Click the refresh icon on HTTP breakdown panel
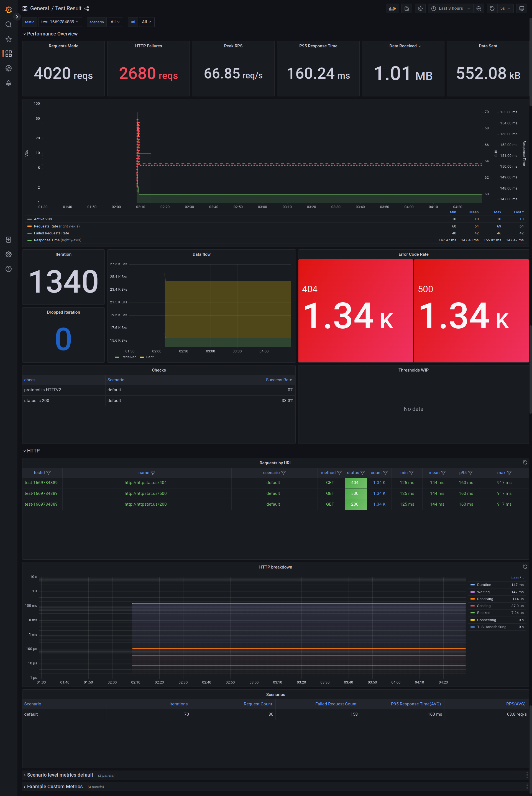Screen dimensions: 532x796 [525, 567]
